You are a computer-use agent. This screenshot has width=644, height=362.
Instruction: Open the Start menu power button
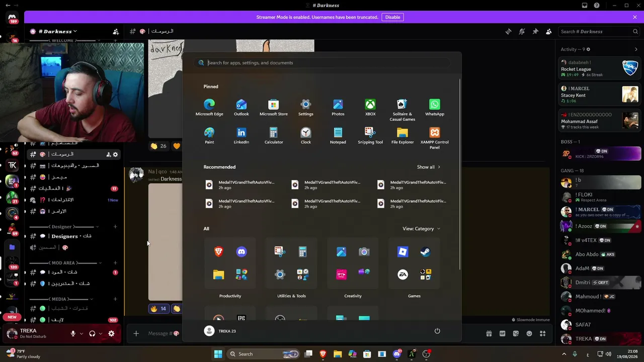437,331
